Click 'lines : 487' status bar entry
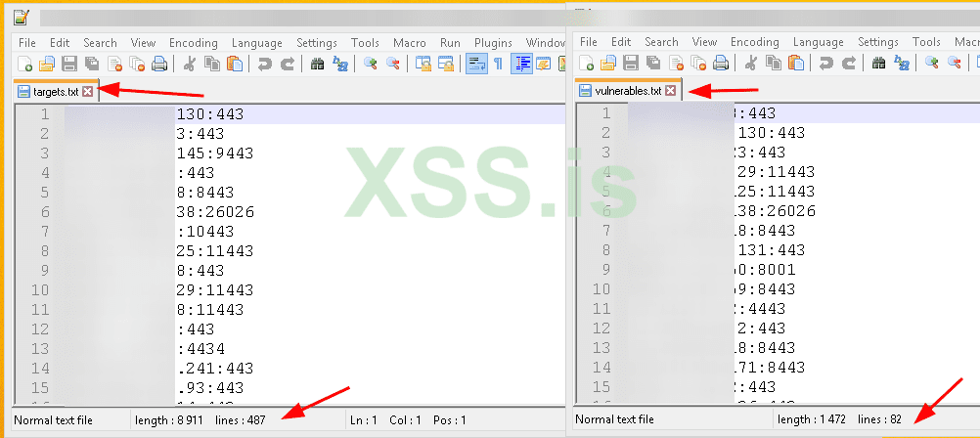 [x=240, y=420]
